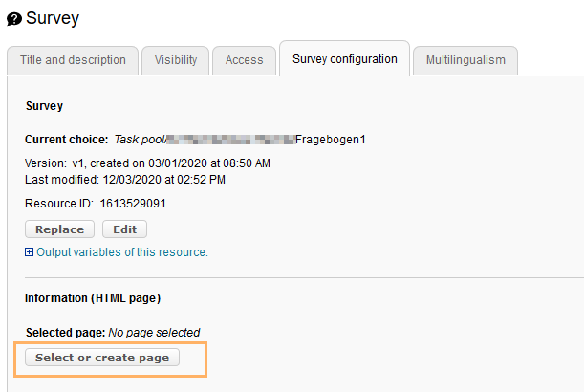Go to the Access tab
This screenshot has height=392, width=584.
(244, 60)
